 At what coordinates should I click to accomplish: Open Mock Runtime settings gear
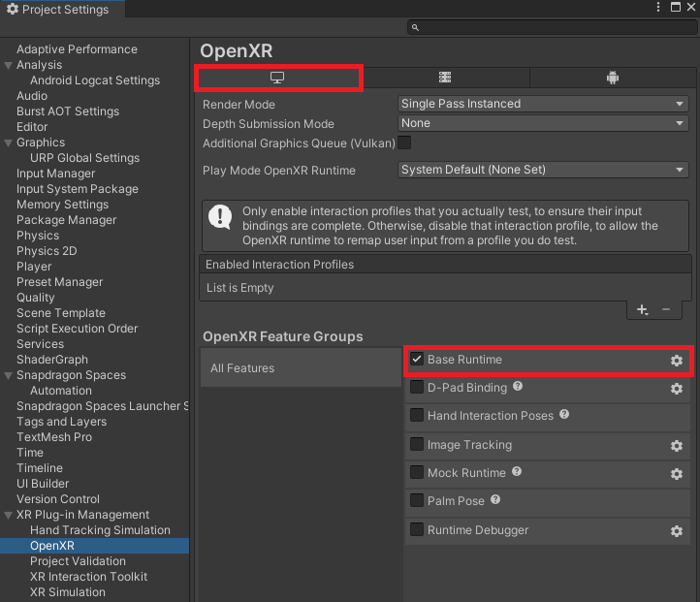[677, 474]
